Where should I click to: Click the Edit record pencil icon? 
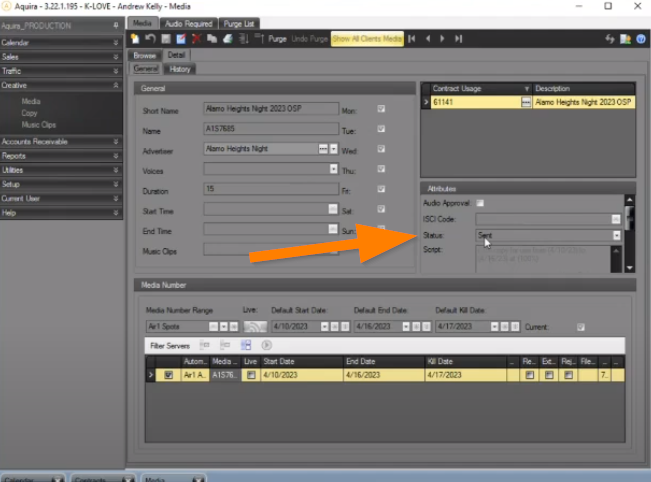pyautogui.click(x=181, y=39)
